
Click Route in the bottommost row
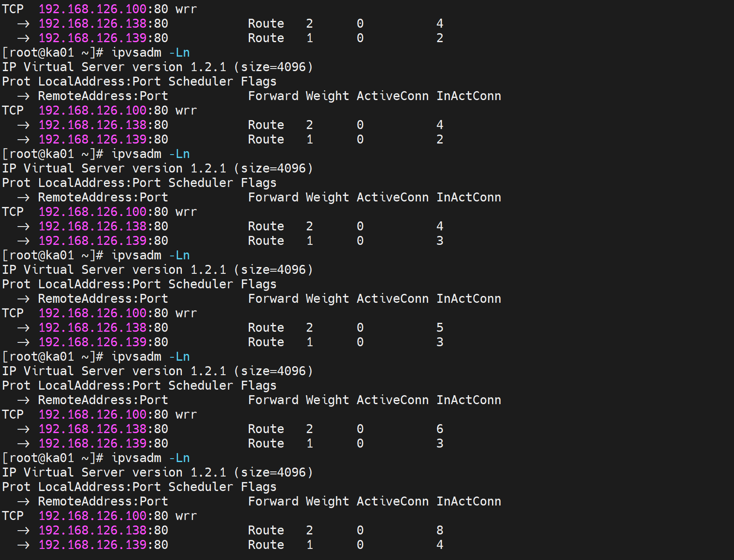(x=266, y=545)
